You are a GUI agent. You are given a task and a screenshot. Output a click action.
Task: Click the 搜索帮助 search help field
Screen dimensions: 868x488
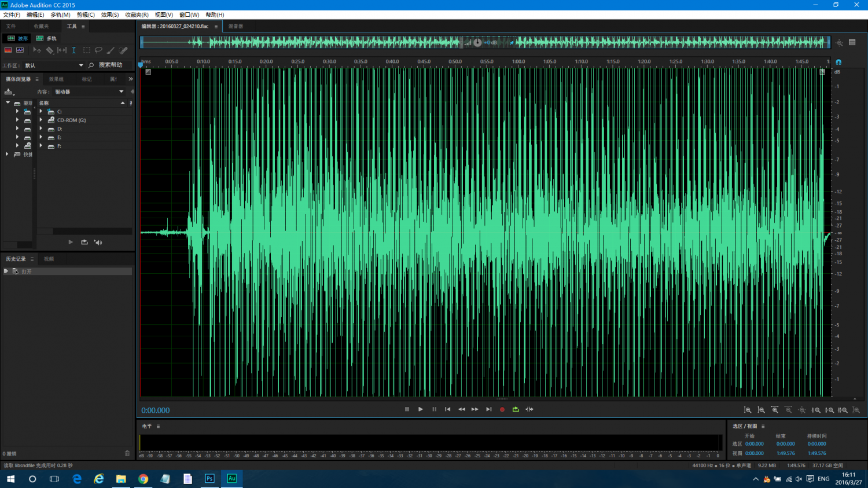(111, 65)
